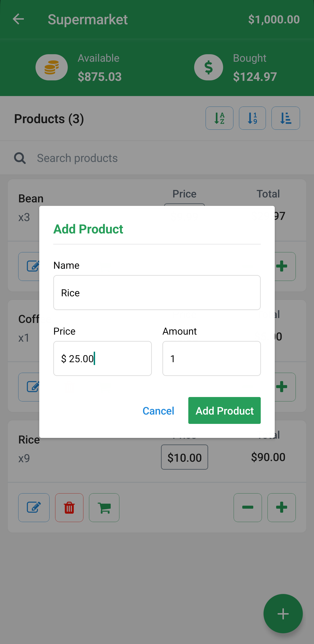Add Rice to cart with cart icon
The width and height of the screenshot is (314, 644).
click(104, 508)
